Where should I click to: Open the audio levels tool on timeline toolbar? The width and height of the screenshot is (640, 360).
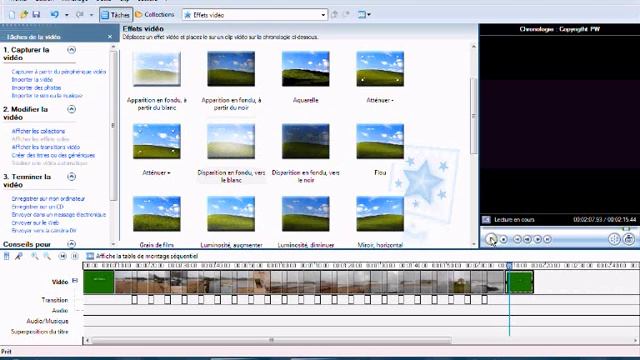pyautogui.click(x=7, y=256)
